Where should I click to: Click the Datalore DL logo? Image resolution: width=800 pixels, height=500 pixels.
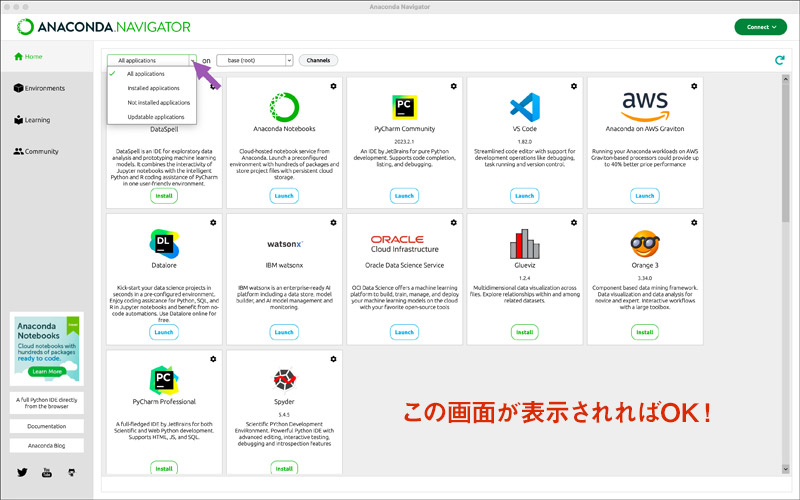click(x=164, y=243)
